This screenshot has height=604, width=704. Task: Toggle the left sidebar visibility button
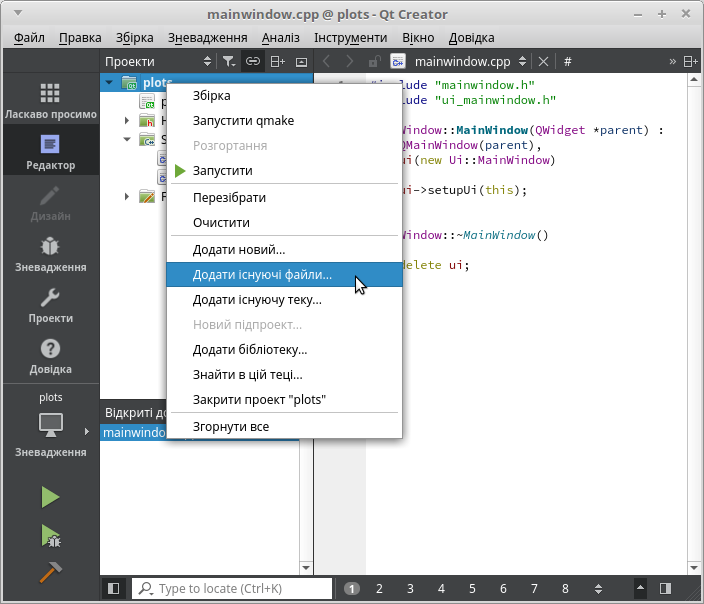pyautogui.click(x=114, y=589)
